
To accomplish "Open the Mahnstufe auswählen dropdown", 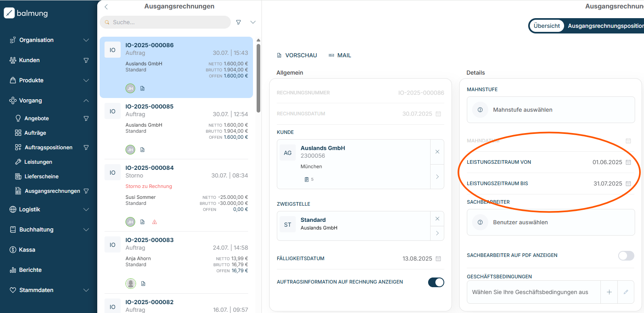I will pyautogui.click(x=550, y=110).
